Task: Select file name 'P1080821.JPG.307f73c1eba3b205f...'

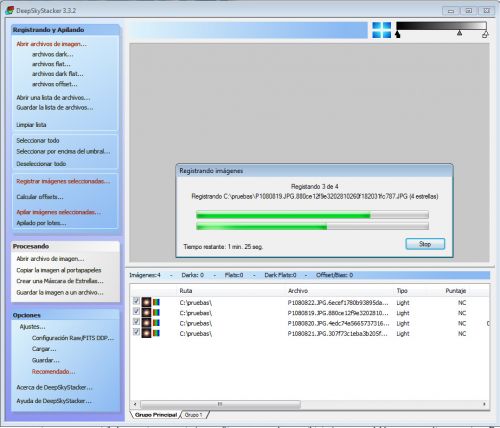Action: pos(338,334)
